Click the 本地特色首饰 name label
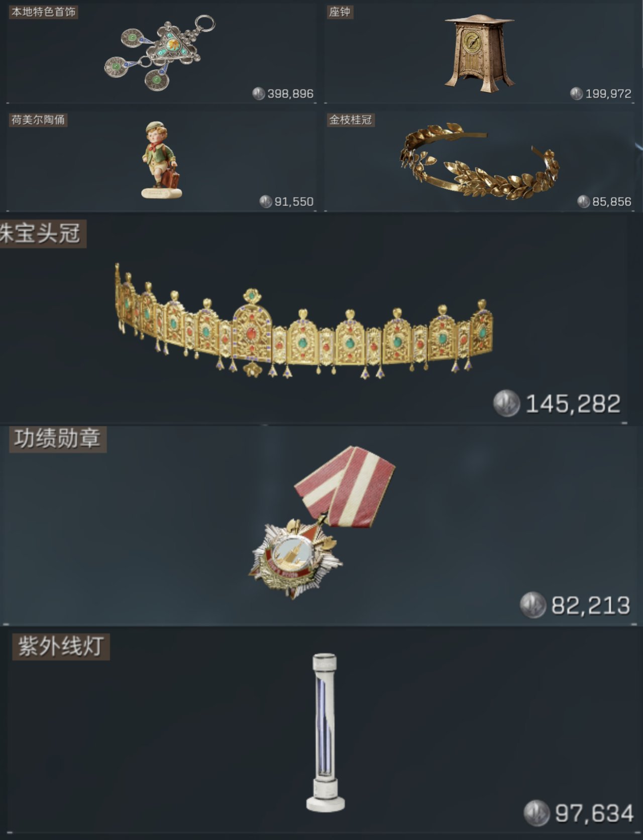643x840 pixels. click(x=43, y=12)
